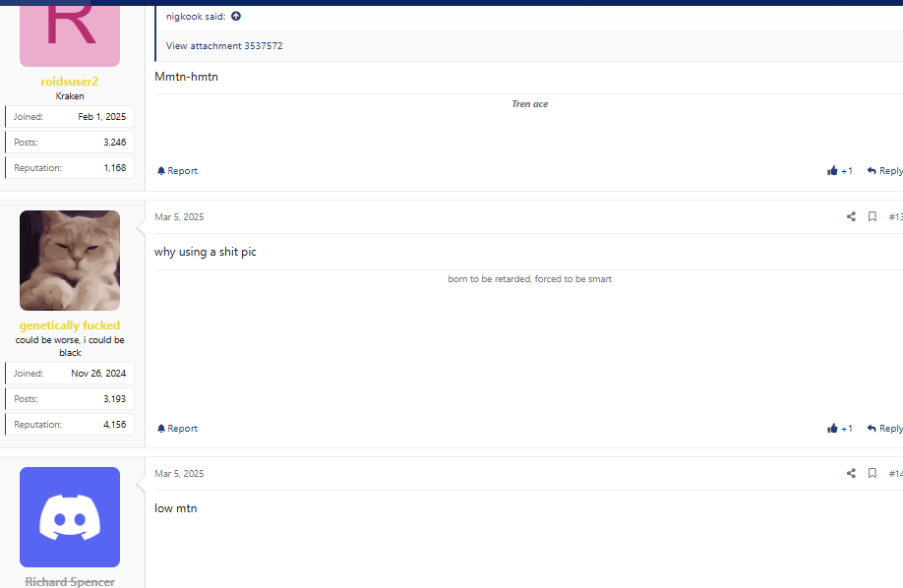Click the jump-to-quote arrow beside nigkook said
903x588 pixels.
point(236,16)
